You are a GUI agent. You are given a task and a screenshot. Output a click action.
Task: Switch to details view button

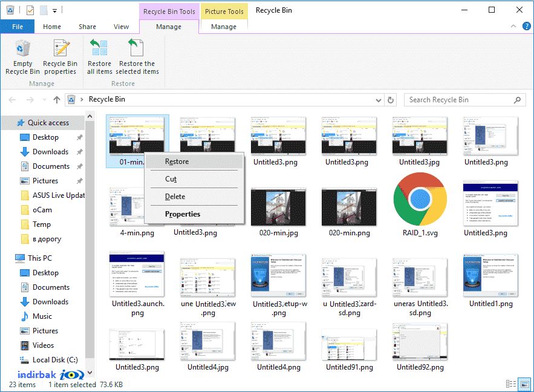(510, 384)
